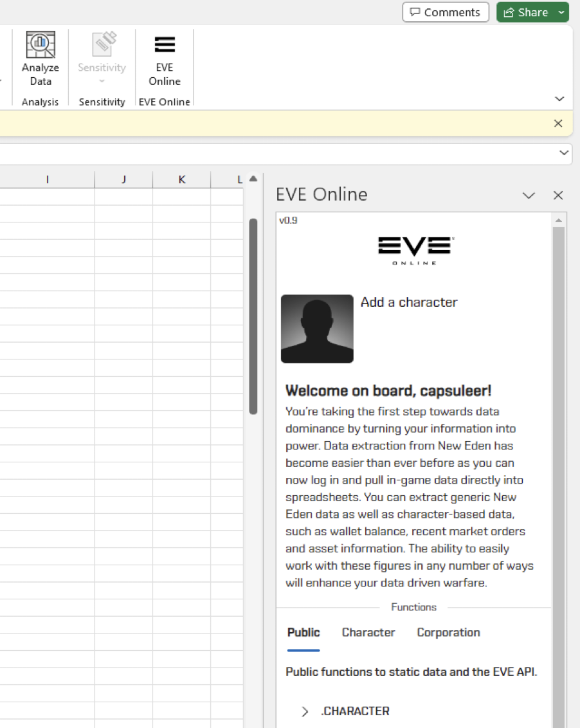Switch to the Corporation functions tab
Image resolution: width=580 pixels, height=728 pixels.
(x=448, y=632)
